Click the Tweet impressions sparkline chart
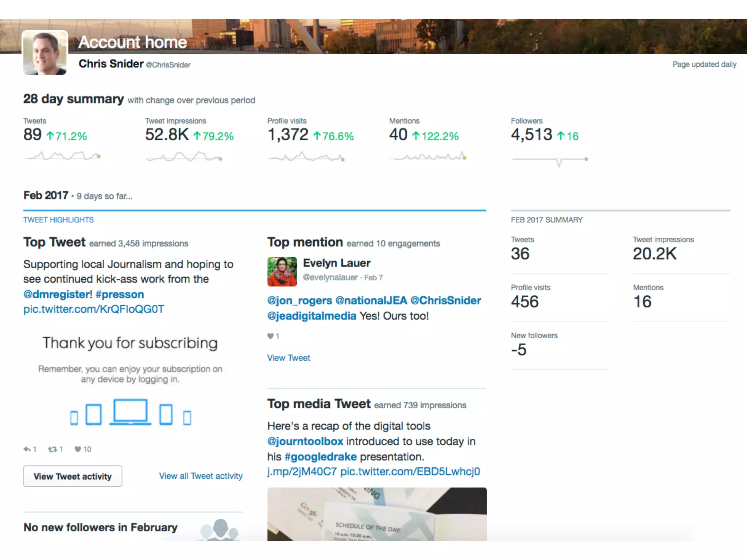The height and width of the screenshot is (560, 747). (x=184, y=157)
